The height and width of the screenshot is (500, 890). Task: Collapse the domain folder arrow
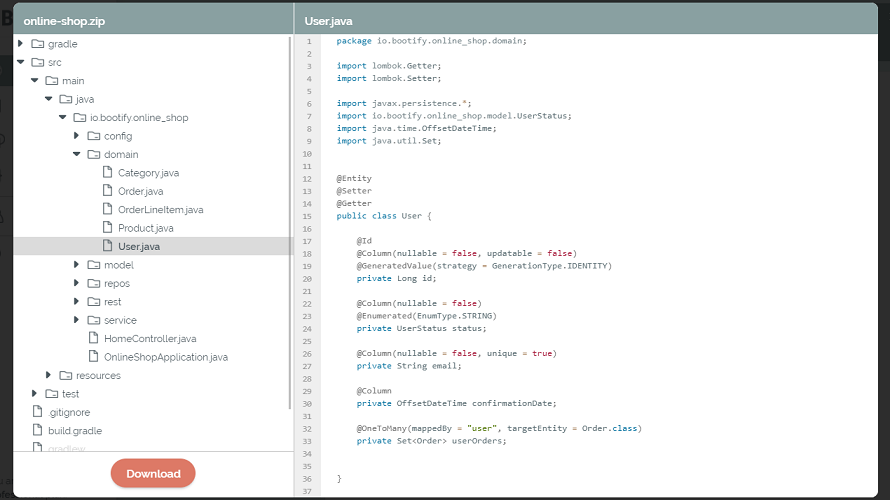[77, 155]
